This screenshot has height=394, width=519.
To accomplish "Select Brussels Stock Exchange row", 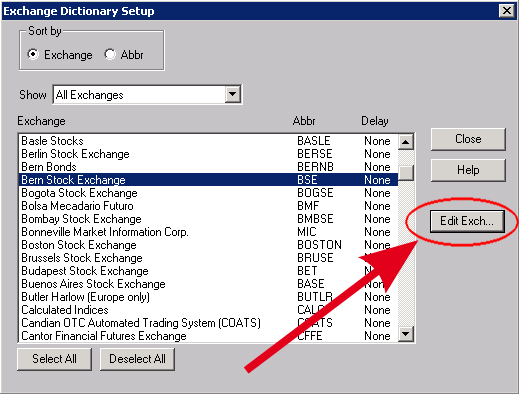I will coord(209,258).
